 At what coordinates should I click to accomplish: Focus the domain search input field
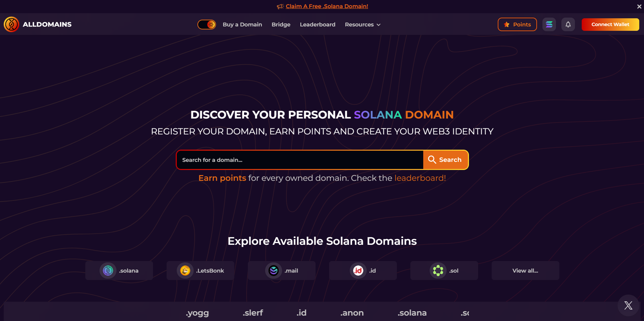(300, 160)
